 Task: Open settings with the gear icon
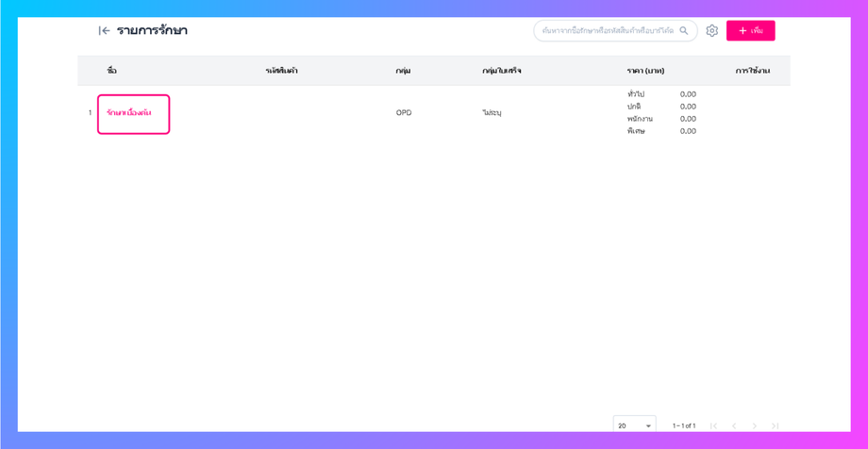pyautogui.click(x=712, y=31)
